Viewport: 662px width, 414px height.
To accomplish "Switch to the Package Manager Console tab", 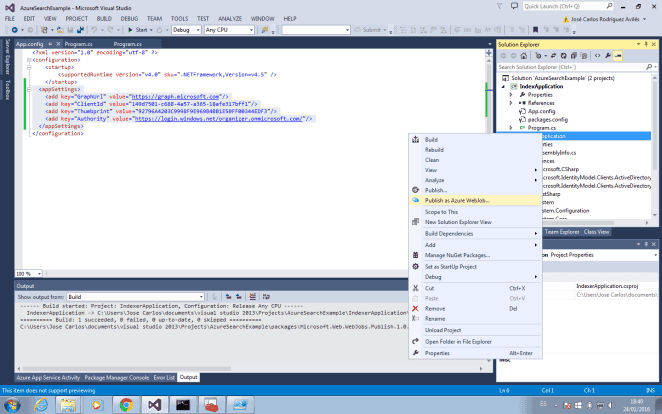I will click(x=115, y=377).
